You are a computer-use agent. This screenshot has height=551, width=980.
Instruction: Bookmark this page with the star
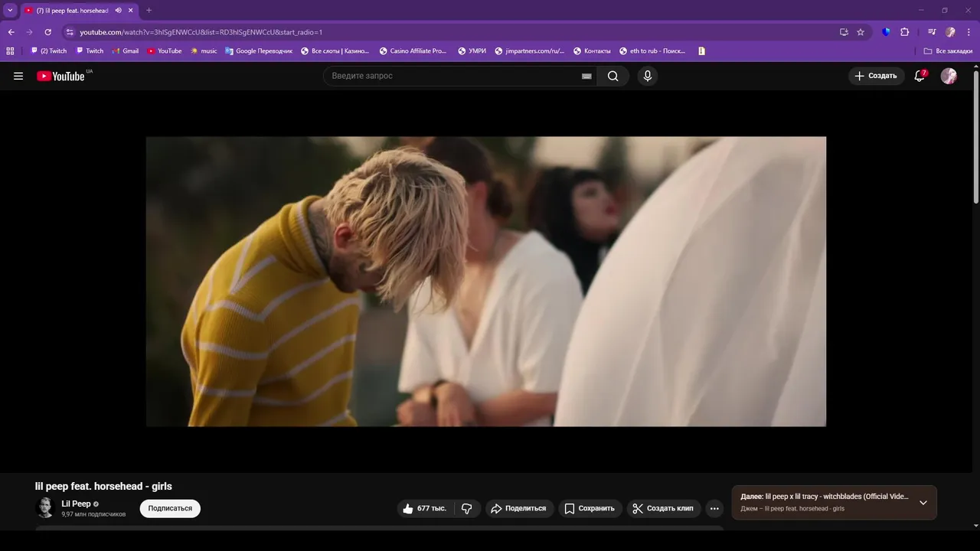861,32
